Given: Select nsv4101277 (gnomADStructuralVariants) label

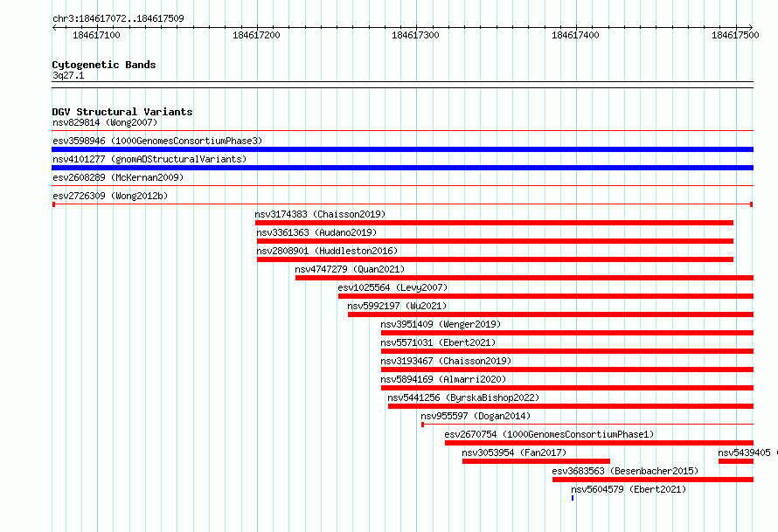Looking at the screenshot, I should pyautogui.click(x=149, y=159).
